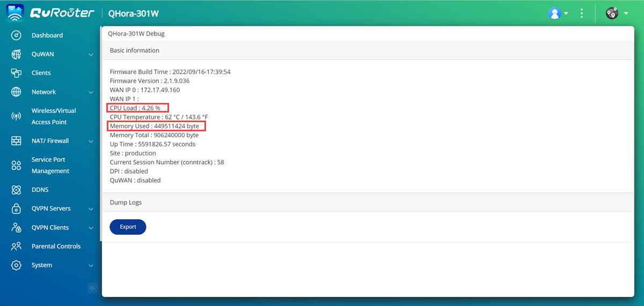
Task: Click the Service Port Management icon
Action: pyautogui.click(x=16, y=165)
